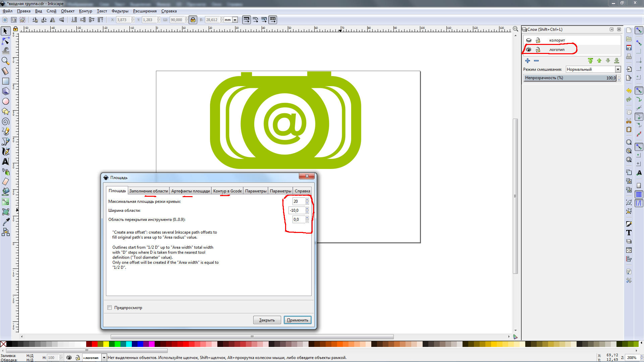This screenshot has height=362, width=644.
Task: Toggle width/height lock ratio button
Action: [x=193, y=20]
